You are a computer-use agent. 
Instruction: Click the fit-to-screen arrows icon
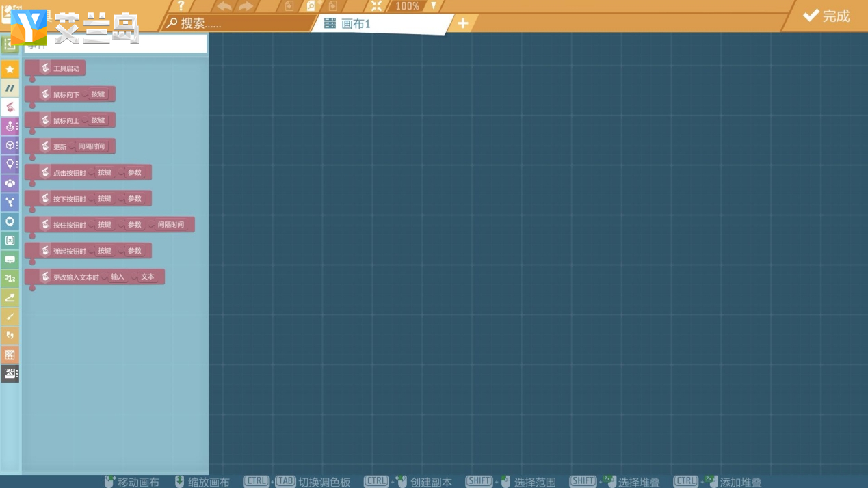(376, 5)
